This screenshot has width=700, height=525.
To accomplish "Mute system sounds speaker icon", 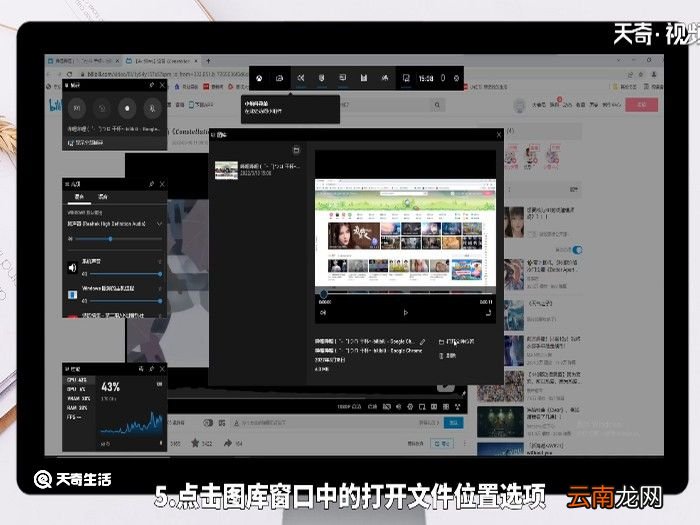I will (72, 267).
